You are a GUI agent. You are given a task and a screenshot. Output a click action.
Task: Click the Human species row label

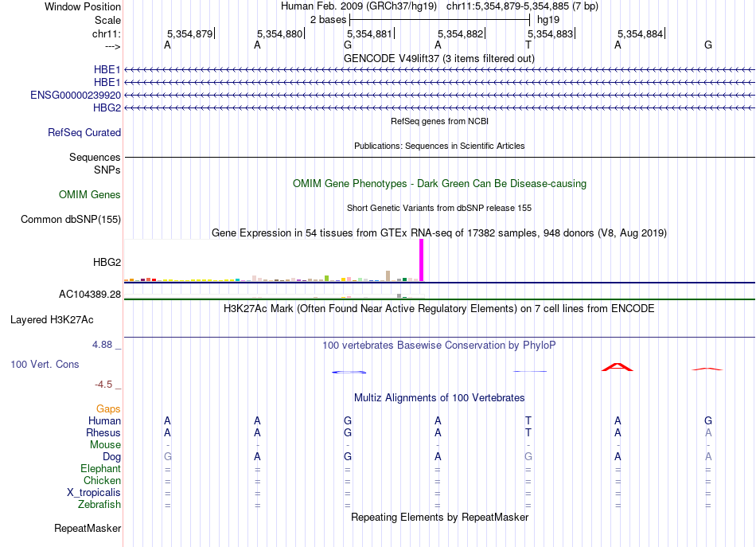pos(104,420)
